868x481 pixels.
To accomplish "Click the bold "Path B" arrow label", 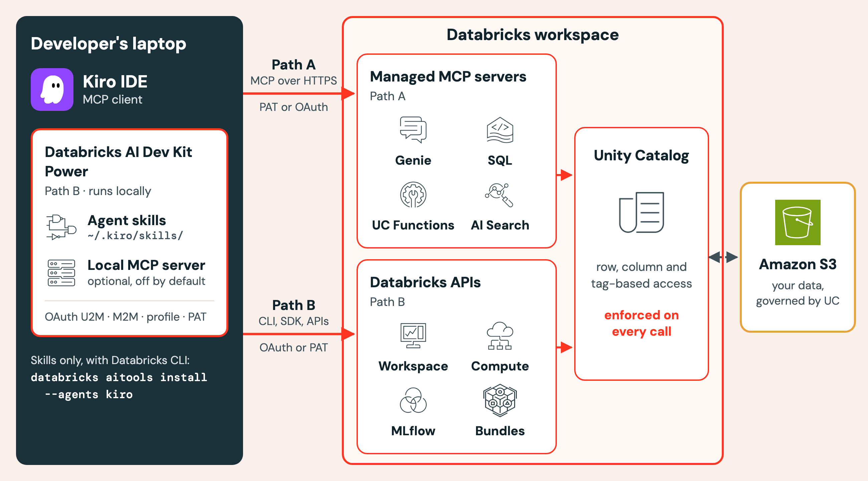I will pos(293,305).
